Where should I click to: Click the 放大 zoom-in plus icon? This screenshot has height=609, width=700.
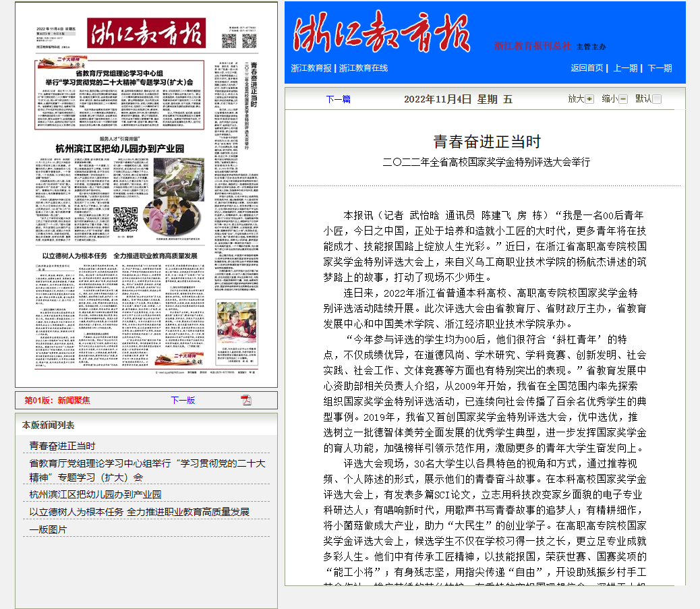click(x=589, y=99)
